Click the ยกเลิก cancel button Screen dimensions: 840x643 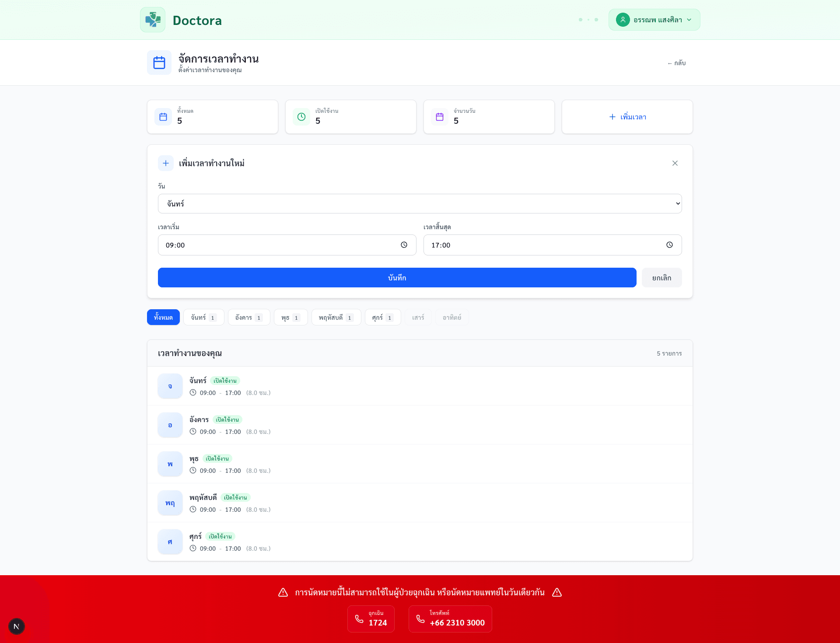(661, 277)
